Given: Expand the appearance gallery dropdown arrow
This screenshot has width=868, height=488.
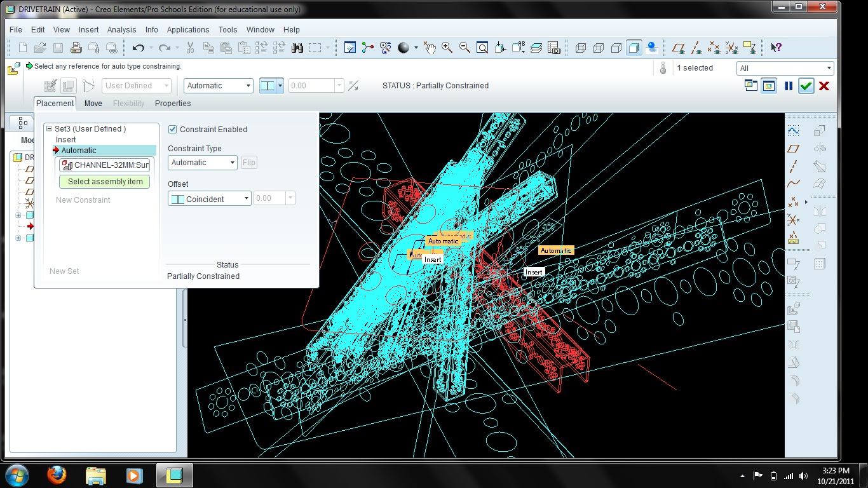Looking at the screenshot, I should [416, 48].
